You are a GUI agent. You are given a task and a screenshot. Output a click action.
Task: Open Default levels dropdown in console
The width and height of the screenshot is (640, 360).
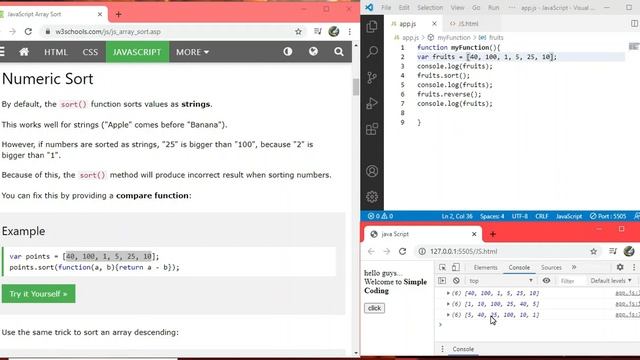[x=611, y=281]
